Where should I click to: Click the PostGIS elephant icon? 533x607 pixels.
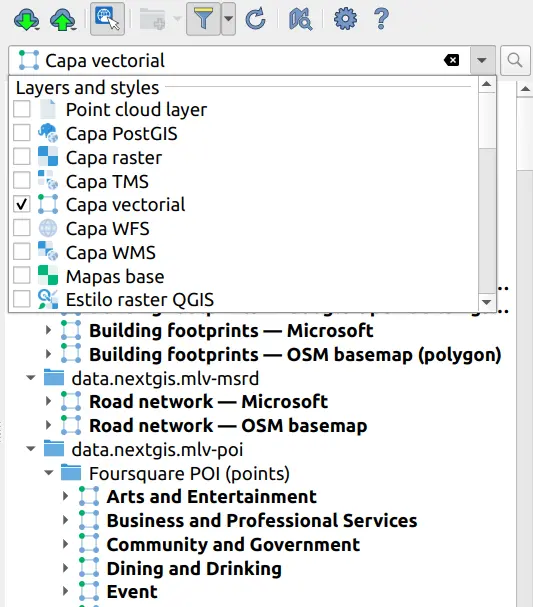(x=48, y=133)
